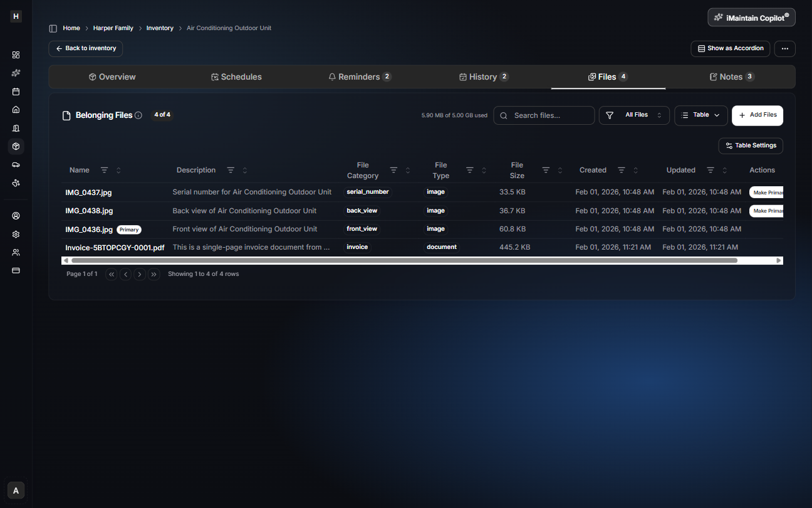The height and width of the screenshot is (508, 812).
Task: Select the inventory box icon in sidebar
Action: (16, 146)
